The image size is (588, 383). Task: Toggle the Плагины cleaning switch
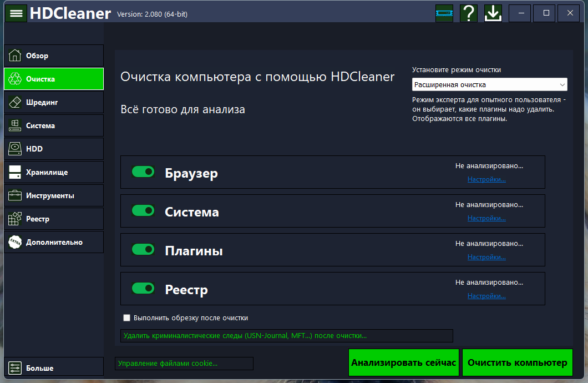pos(143,249)
